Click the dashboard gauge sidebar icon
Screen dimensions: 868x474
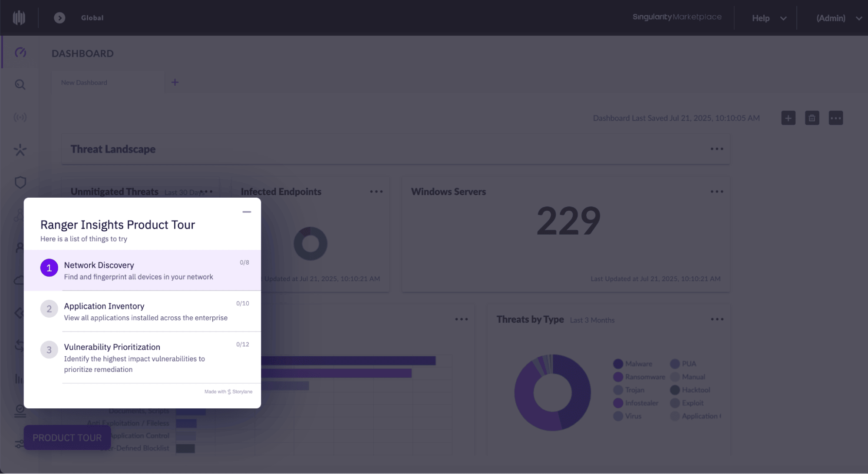[20, 53]
